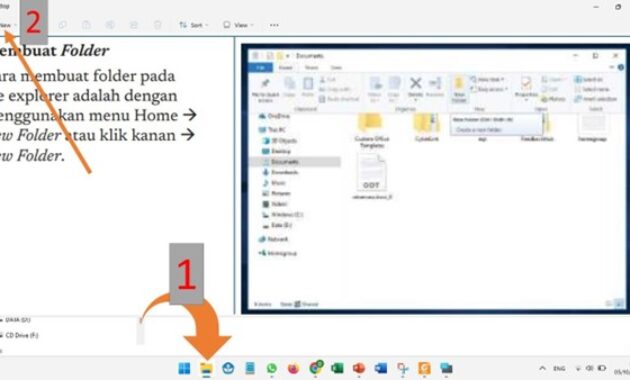Select Music in the pictured navigation tree
Viewport: 630px width, 380px height.
[x=274, y=183]
